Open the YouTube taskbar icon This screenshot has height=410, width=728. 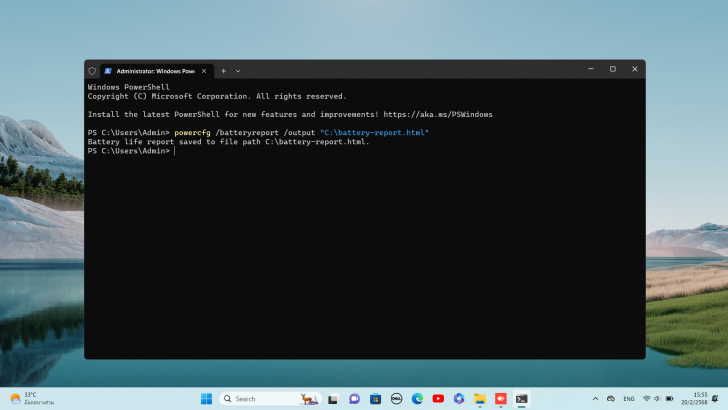click(x=438, y=398)
